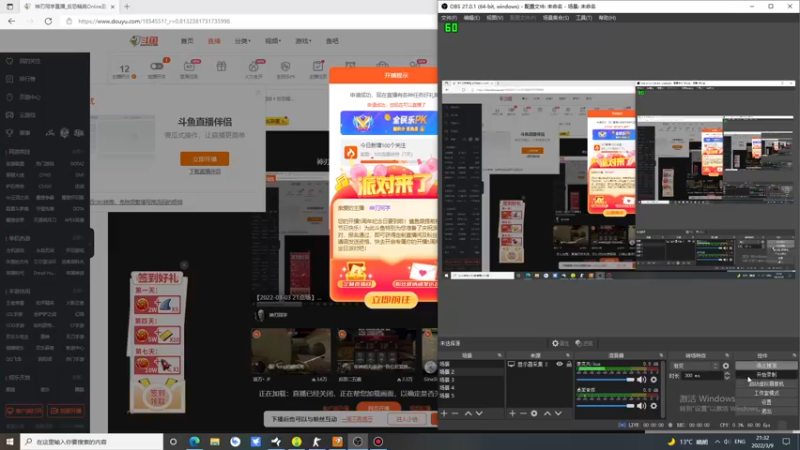Adjust the transition duration stepper arrows
This screenshot has width=800, height=450.
(727, 376)
